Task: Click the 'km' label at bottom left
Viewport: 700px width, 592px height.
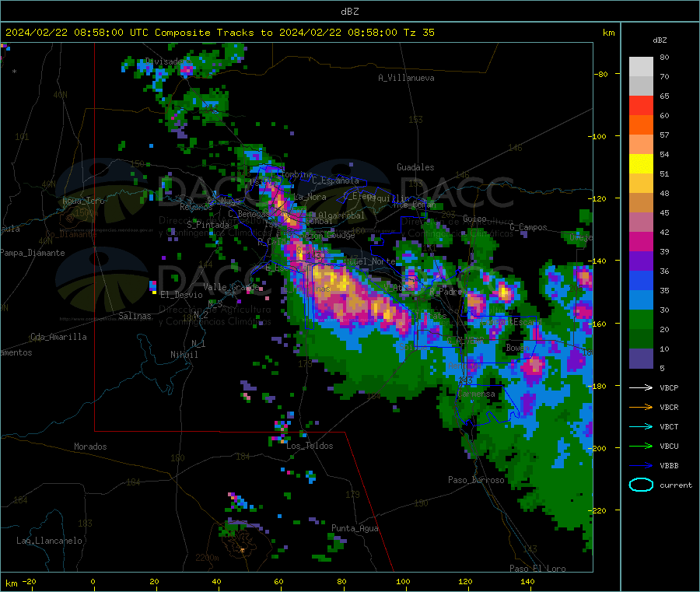Action: click(x=11, y=583)
